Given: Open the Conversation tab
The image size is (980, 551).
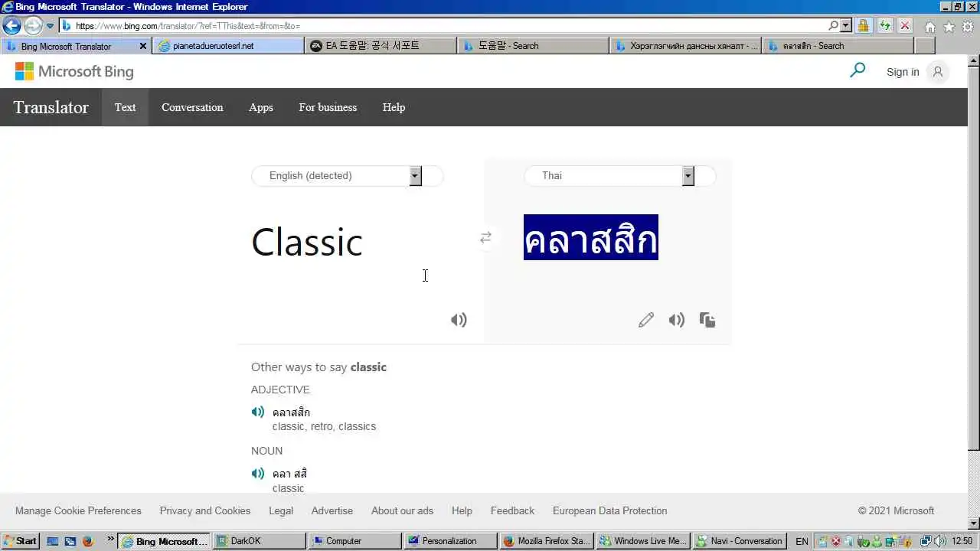Looking at the screenshot, I should pyautogui.click(x=192, y=107).
